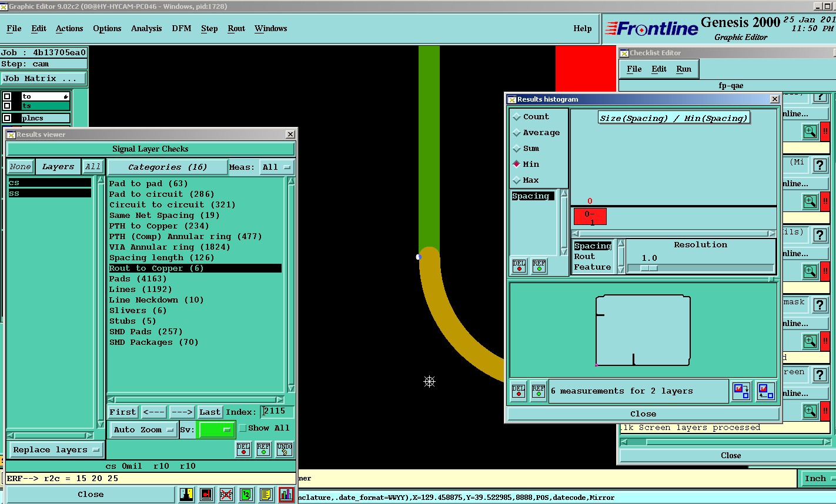Click the REF icon in Results viewer

263,449
